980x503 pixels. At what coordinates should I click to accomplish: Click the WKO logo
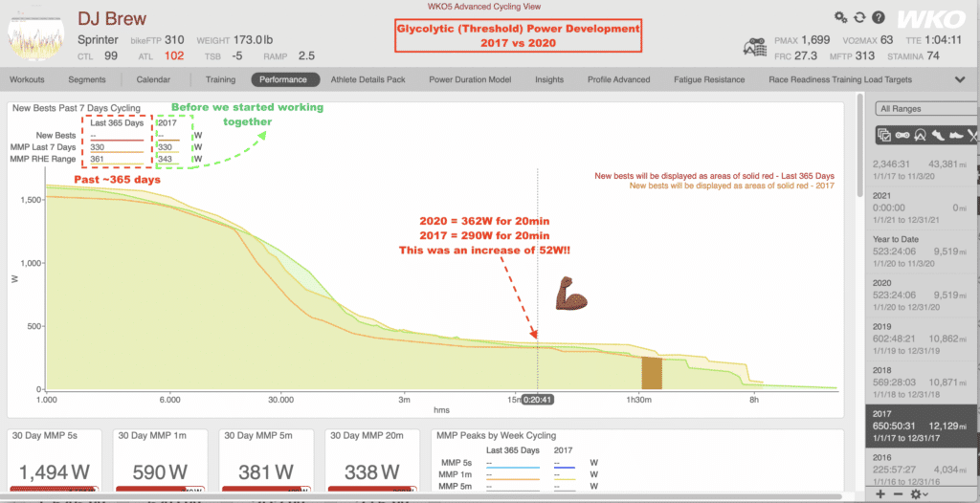click(x=931, y=19)
